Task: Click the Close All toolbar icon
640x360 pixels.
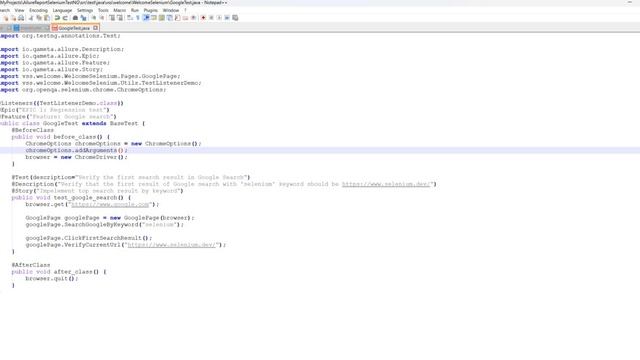Action: pyautogui.click(x=13, y=18)
